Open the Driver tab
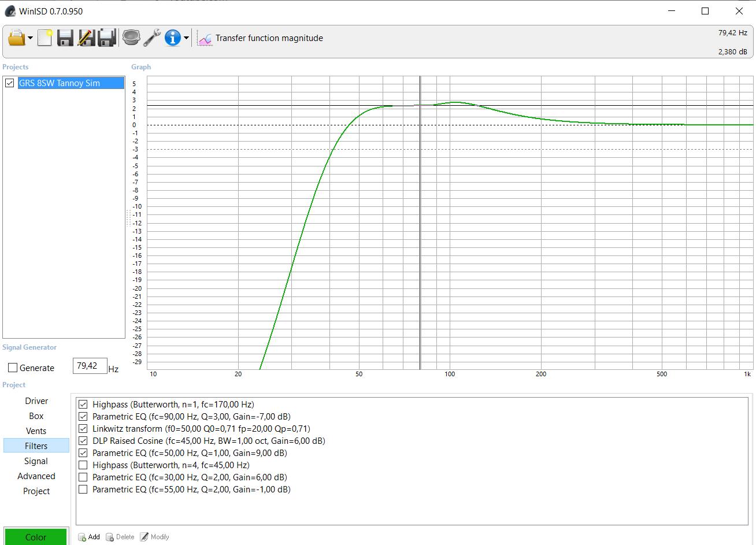Screen dimensions: 756x545 click(36, 401)
